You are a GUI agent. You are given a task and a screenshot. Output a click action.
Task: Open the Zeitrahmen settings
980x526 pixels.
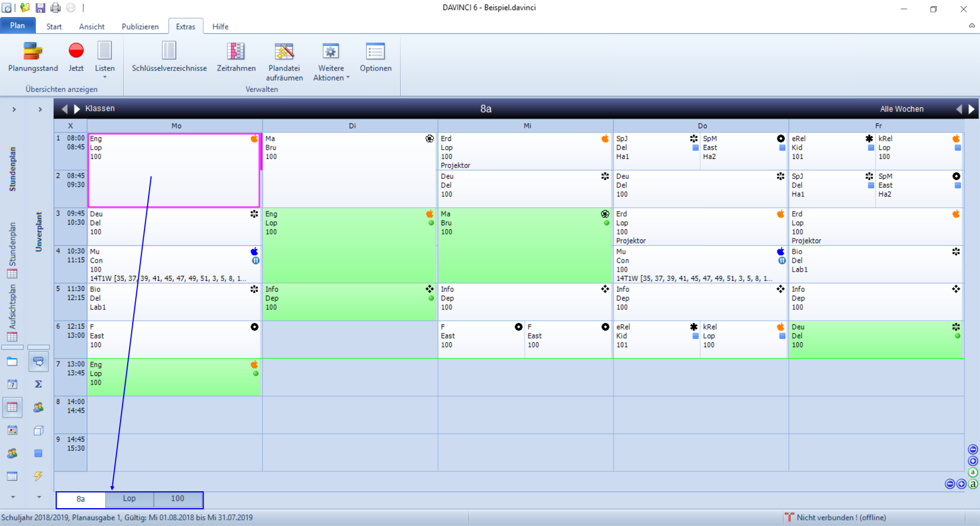tap(236, 57)
